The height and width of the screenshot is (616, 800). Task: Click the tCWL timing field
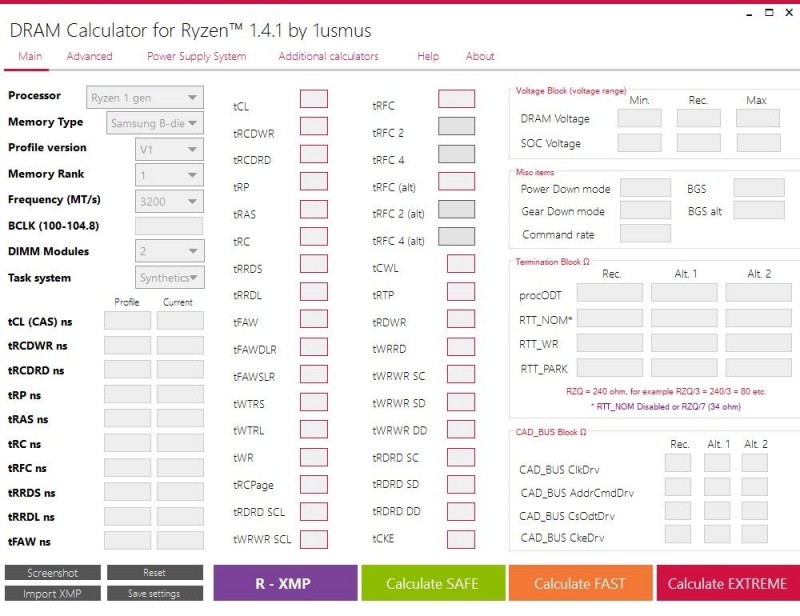pyautogui.click(x=461, y=264)
